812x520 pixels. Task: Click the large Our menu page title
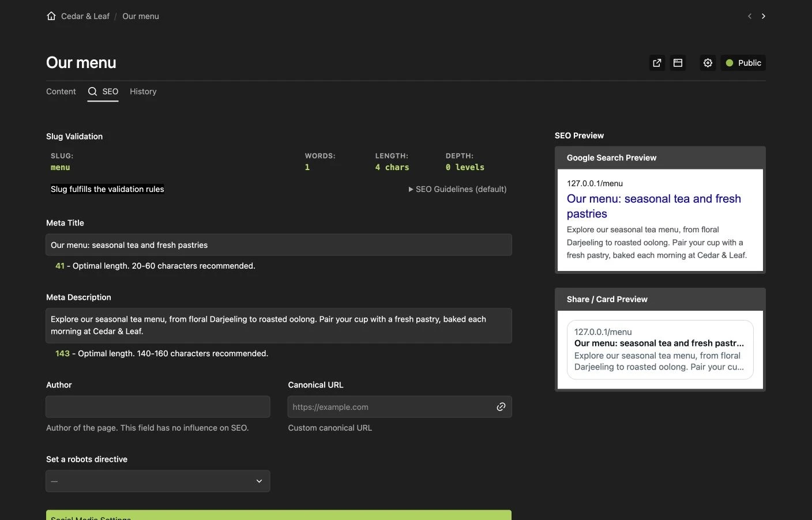(81, 63)
